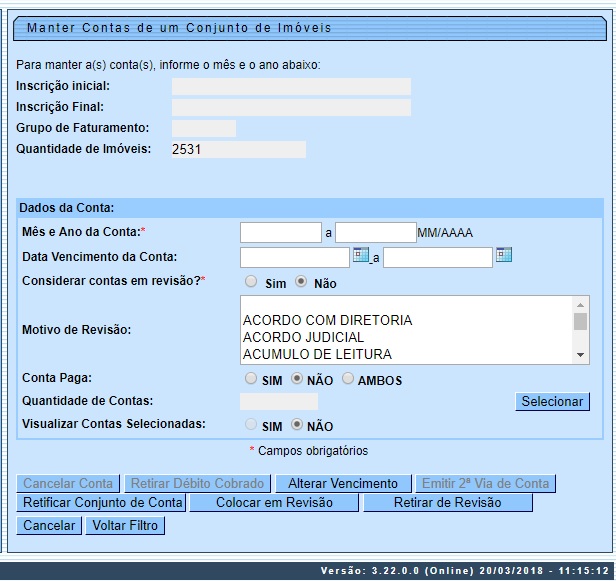Click the Motivo de Revisão scrollbar thumb
This screenshot has width=616, height=581.
coord(580,321)
